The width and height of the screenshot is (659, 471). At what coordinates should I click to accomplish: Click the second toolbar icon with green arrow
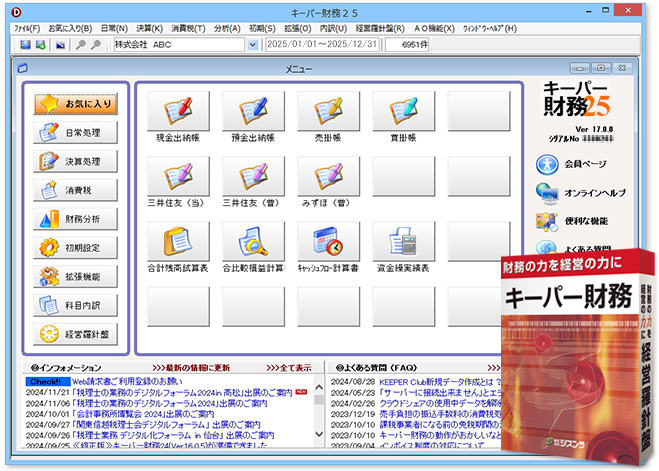click(x=40, y=45)
